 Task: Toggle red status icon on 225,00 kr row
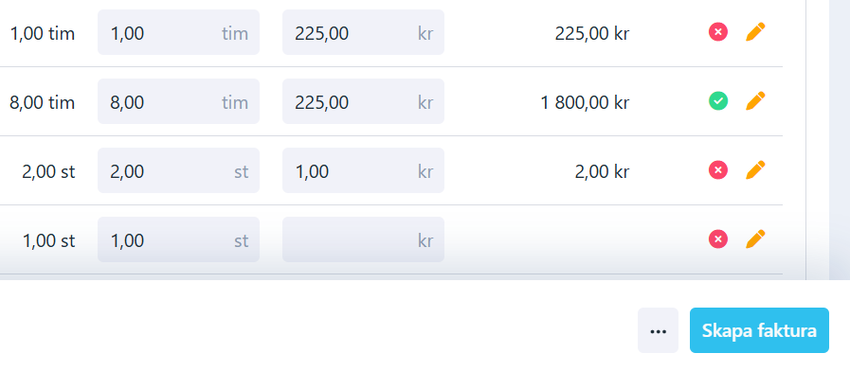[718, 32]
